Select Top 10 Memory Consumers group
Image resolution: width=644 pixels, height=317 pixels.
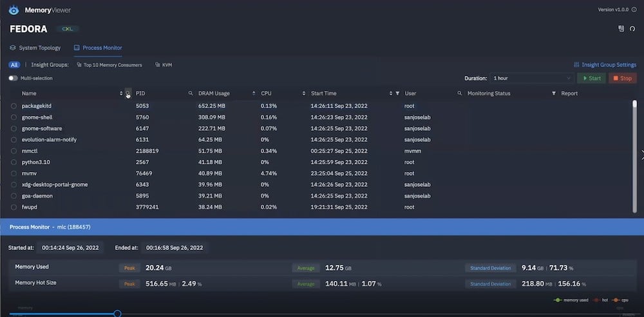109,65
